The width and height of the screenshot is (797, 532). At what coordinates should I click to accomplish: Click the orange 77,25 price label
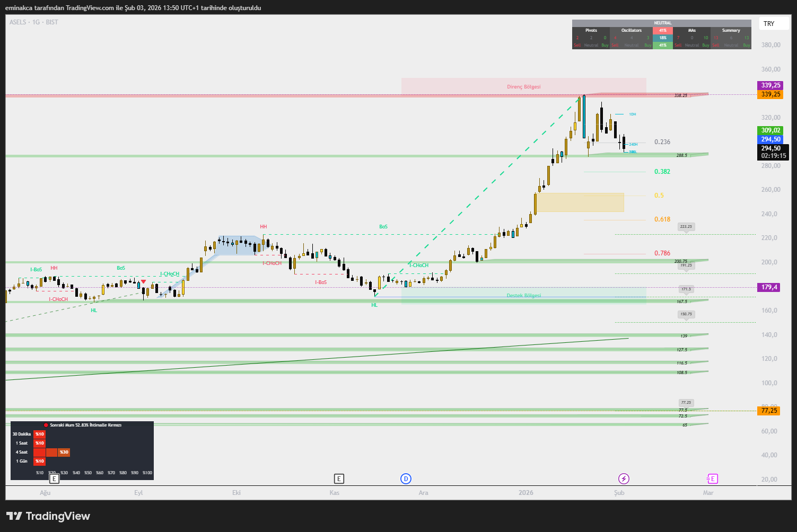[769, 411]
